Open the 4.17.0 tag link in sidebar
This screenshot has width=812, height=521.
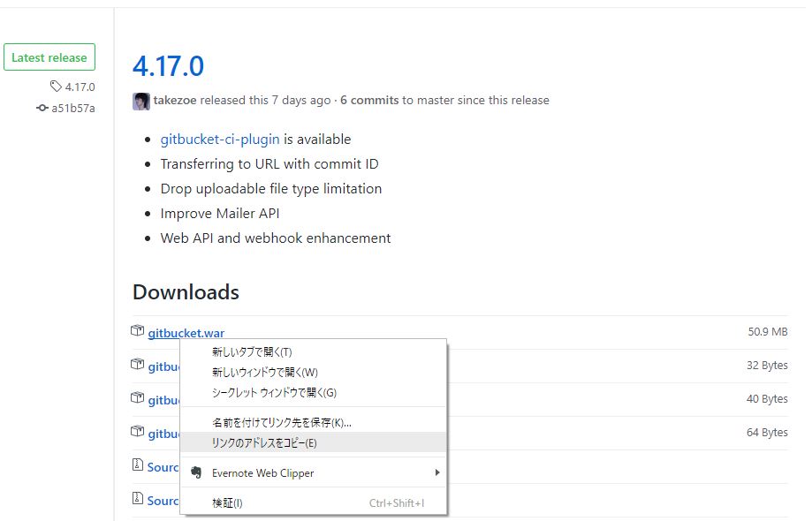tap(80, 87)
